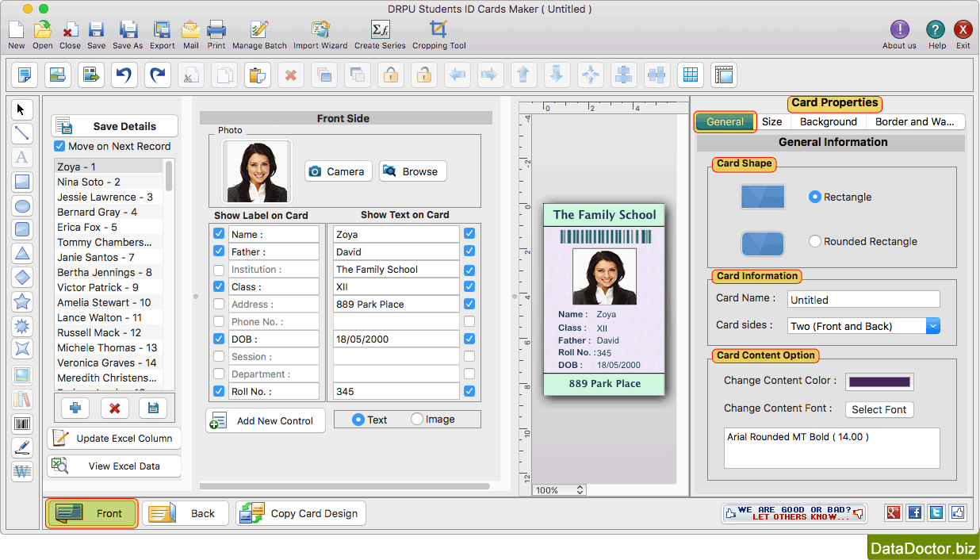Image resolution: width=980 pixels, height=560 pixels.
Task: Select the ellipse shape tool
Action: pyautogui.click(x=22, y=206)
